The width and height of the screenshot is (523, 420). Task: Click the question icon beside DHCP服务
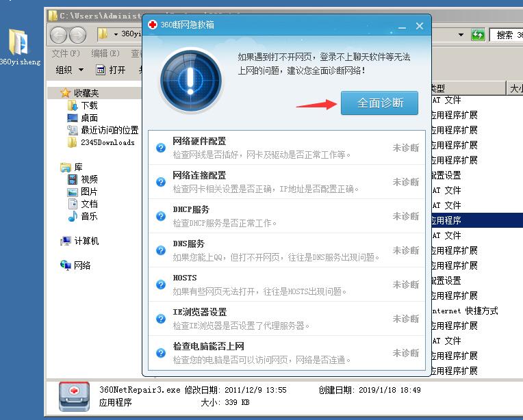point(161,216)
